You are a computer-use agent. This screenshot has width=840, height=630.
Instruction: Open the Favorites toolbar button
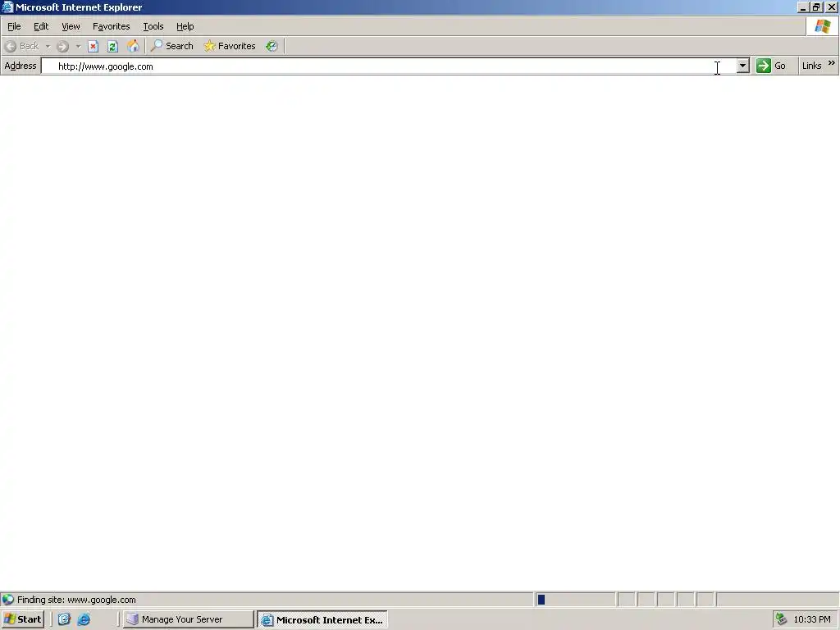point(230,46)
